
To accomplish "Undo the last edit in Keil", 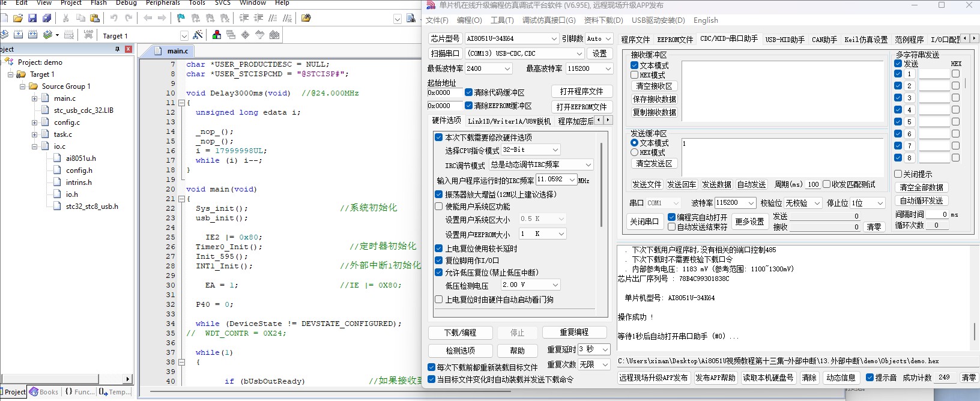I will (114, 18).
